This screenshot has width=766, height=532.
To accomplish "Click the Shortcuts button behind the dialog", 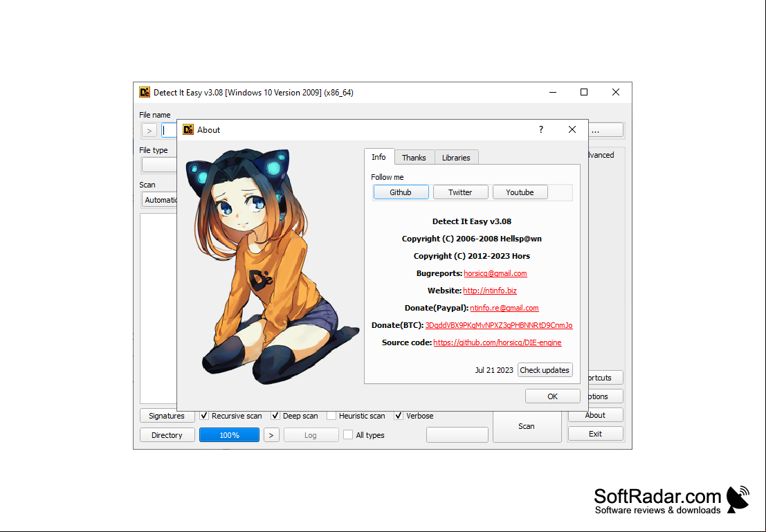I will pos(605,378).
